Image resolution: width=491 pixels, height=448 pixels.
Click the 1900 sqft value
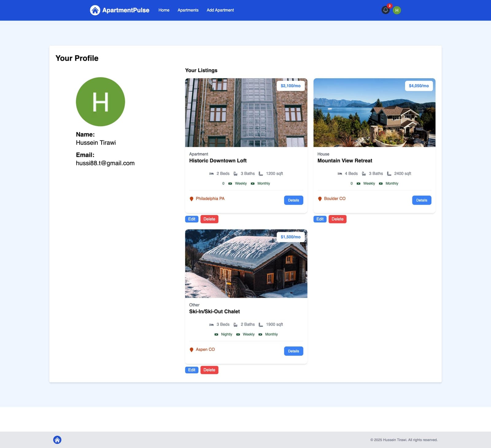pos(274,325)
